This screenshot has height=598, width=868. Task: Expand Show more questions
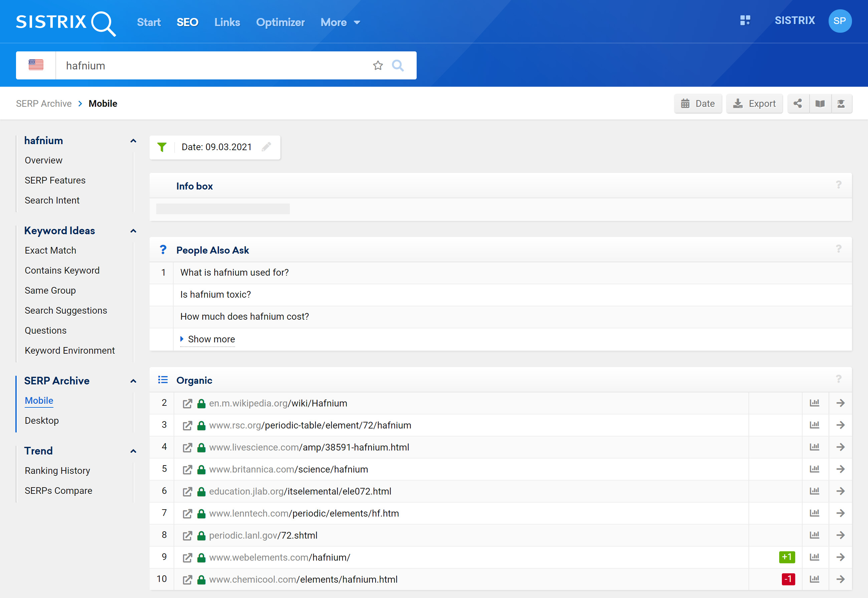tap(208, 339)
